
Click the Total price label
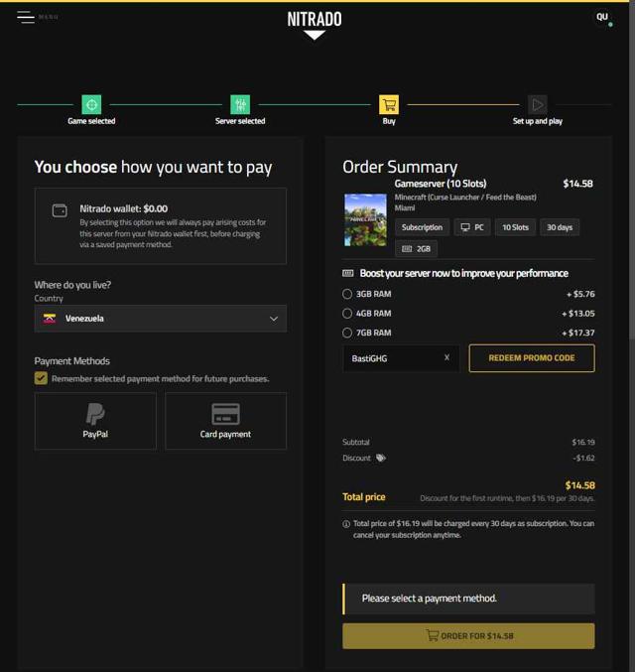(x=364, y=496)
